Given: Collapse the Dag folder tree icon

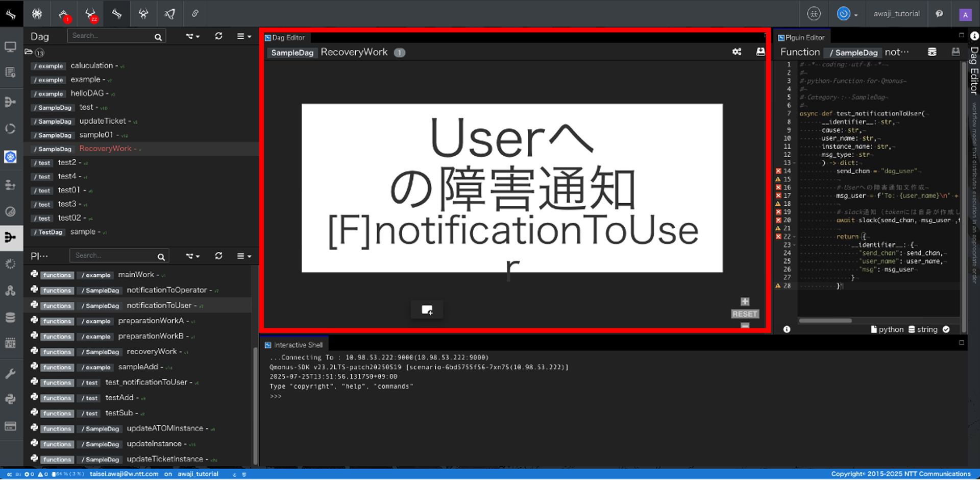Looking at the screenshot, I should coord(29,52).
